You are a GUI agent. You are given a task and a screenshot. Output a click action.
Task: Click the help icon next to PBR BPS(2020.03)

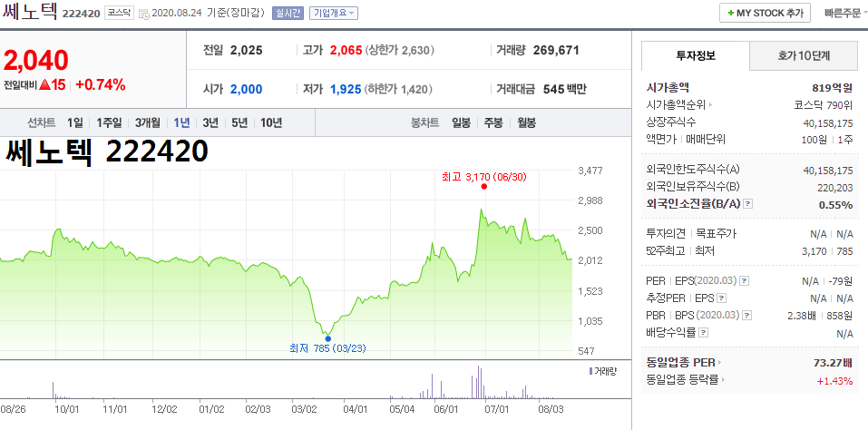coord(748,316)
